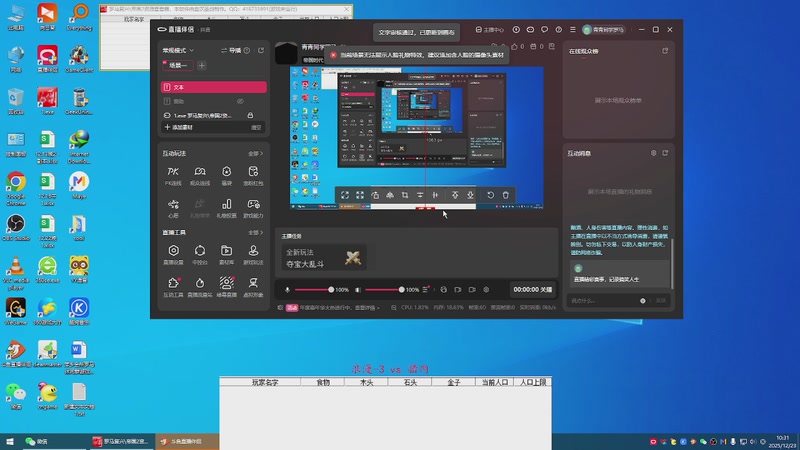Open the PK连线 interactive feature
The width and height of the screenshot is (800, 450).
(x=173, y=176)
